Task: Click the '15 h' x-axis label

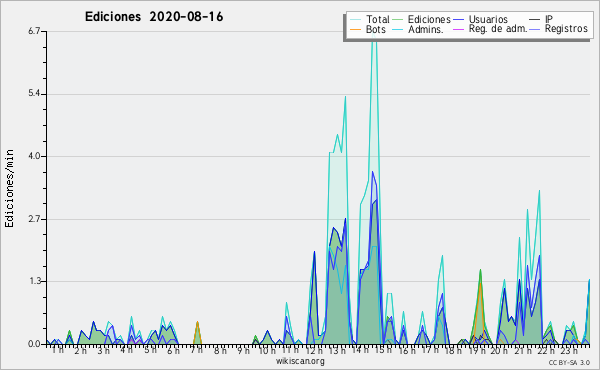Action: [383, 350]
